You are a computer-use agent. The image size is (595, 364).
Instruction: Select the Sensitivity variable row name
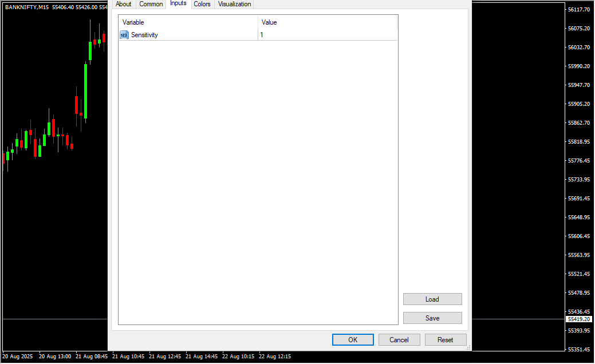(144, 35)
